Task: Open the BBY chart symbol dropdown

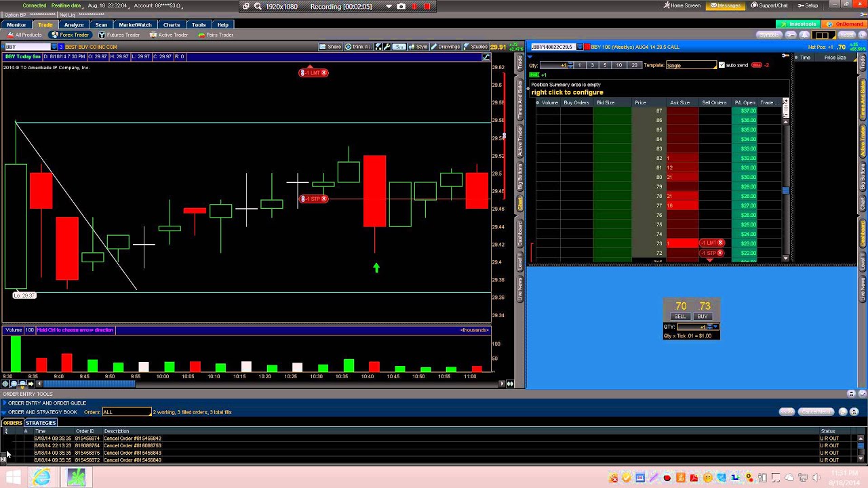Action: click(54, 47)
